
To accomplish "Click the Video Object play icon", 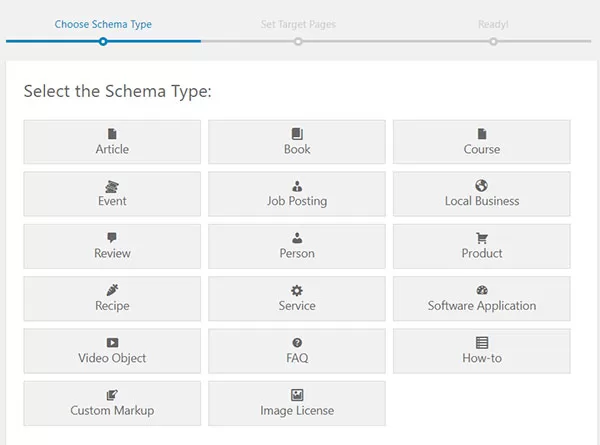I will coord(112,342).
